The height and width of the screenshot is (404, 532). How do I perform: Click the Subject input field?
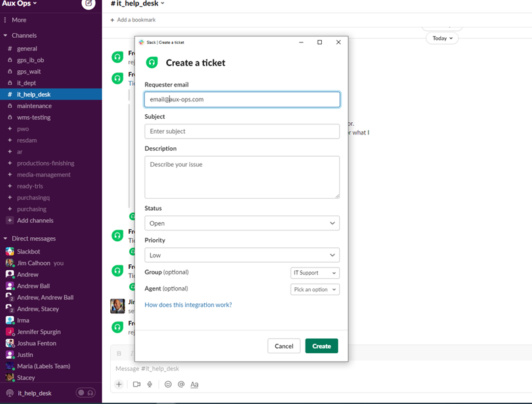click(x=242, y=131)
